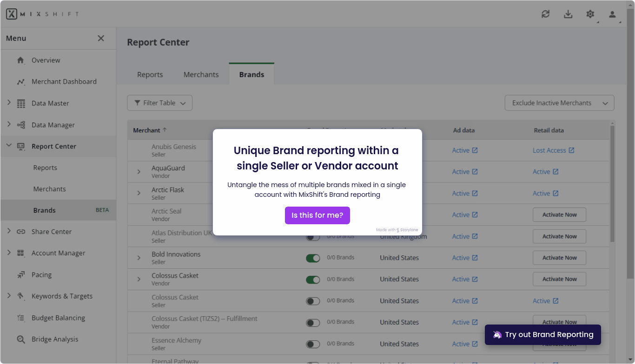
Task: Click the Pacing sidebar icon
Action: (20, 274)
